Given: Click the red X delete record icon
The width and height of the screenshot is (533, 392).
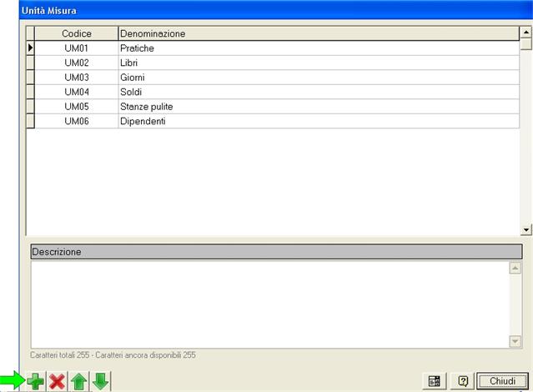Looking at the screenshot, I should coord(57,381).
